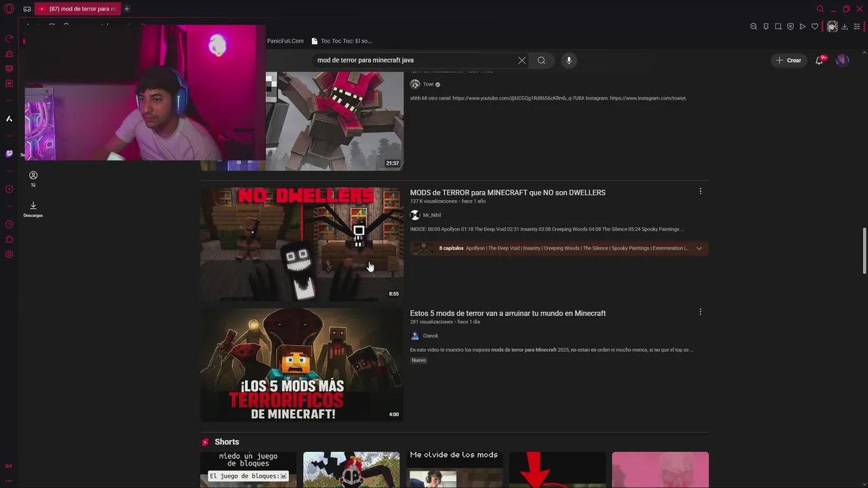Open options menu for Estos 5 mods video
The height and width of the screenshot is (488, 868).
[701, 312]
